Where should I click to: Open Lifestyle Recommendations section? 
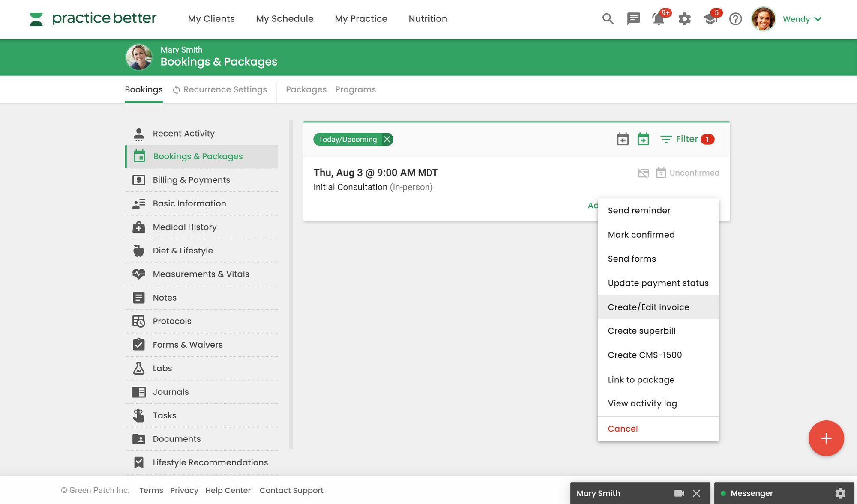tap(201, 462)
